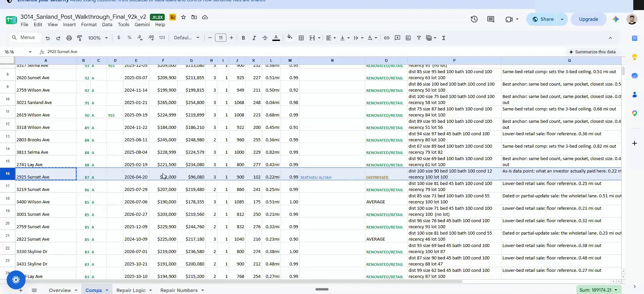Open the text color picker
The height and width of the screenshot is (294, 644).
pyautogui.click(x=276, y=38)
